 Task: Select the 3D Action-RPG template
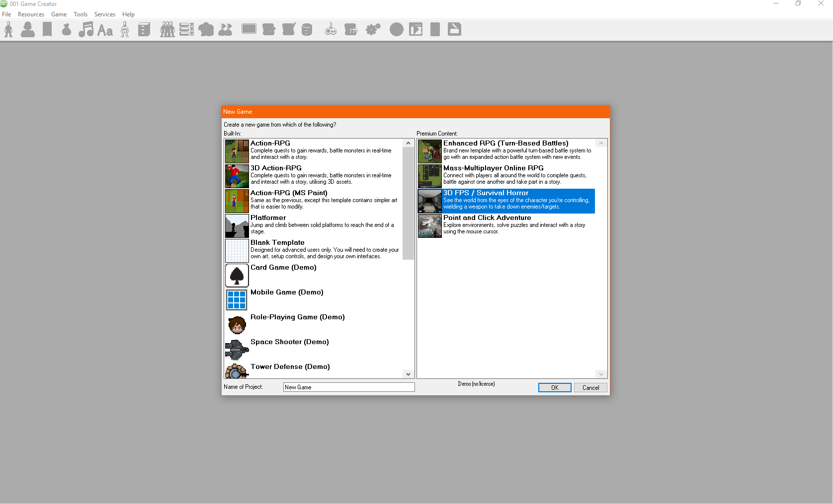pos(313,176)
